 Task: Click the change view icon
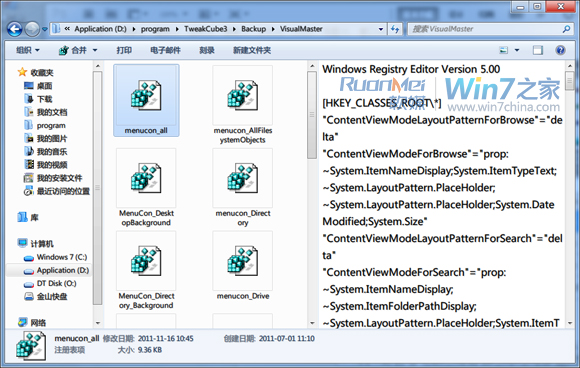click(x=503, y=50)
